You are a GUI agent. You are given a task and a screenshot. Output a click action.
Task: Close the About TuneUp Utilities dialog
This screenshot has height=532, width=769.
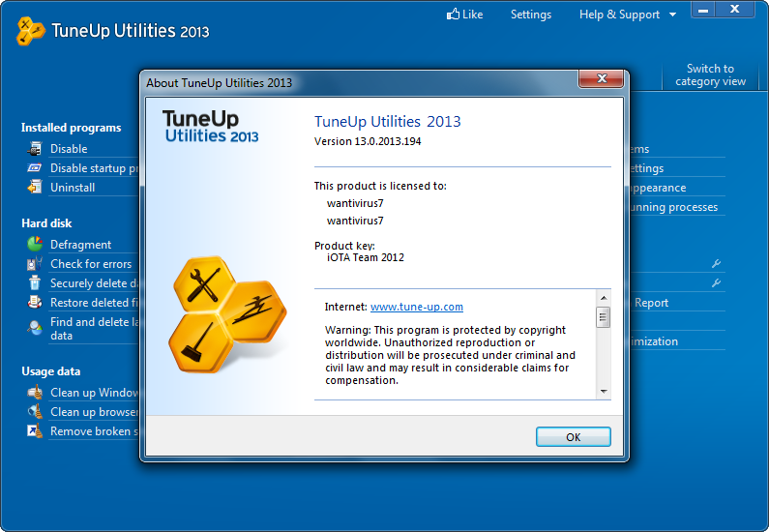tap(602, 78)
